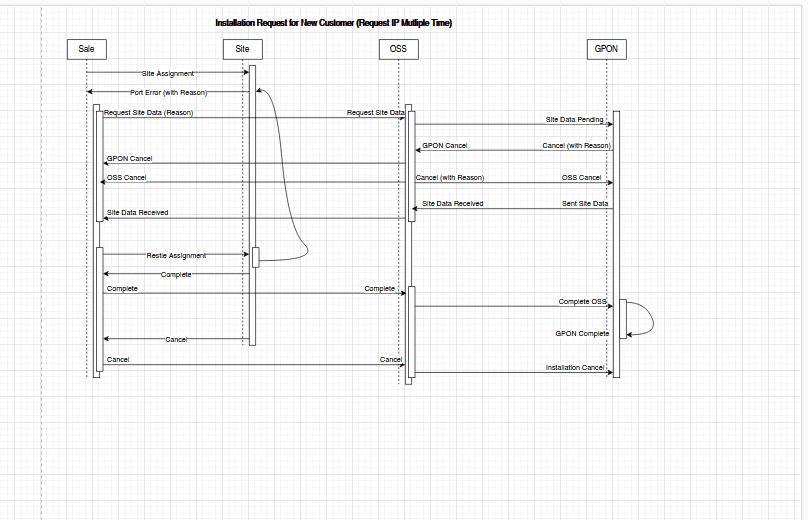Image resolution: width=808 pixels, height=520 pixels.
Task: Click the Complete OSS message label
Action: (x=582, y=301)
